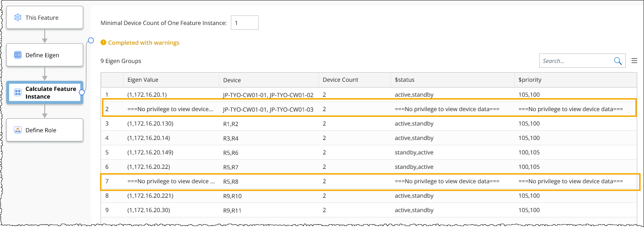This screenshot has width=644, height=228.
Task: Click the This Feature node icon
Action: [x=18, y=18]
